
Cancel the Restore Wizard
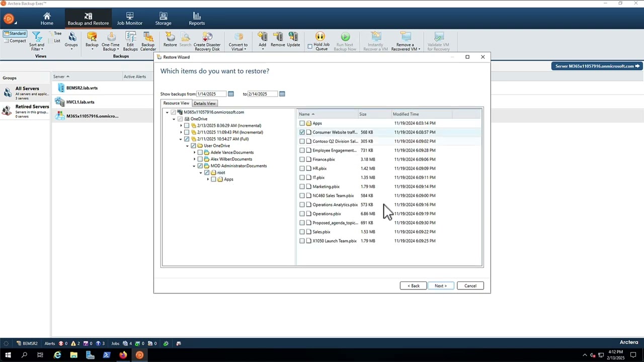pos(470,286)
